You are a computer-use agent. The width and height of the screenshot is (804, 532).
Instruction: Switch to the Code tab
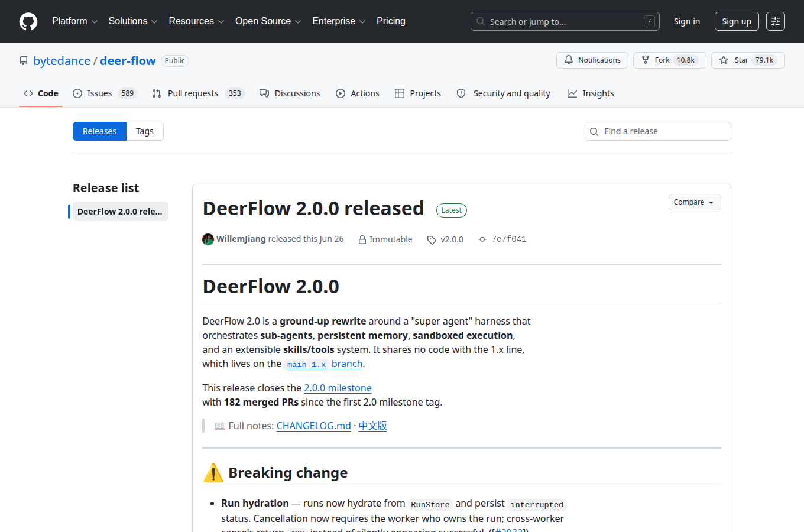click(x=41, y=93)
